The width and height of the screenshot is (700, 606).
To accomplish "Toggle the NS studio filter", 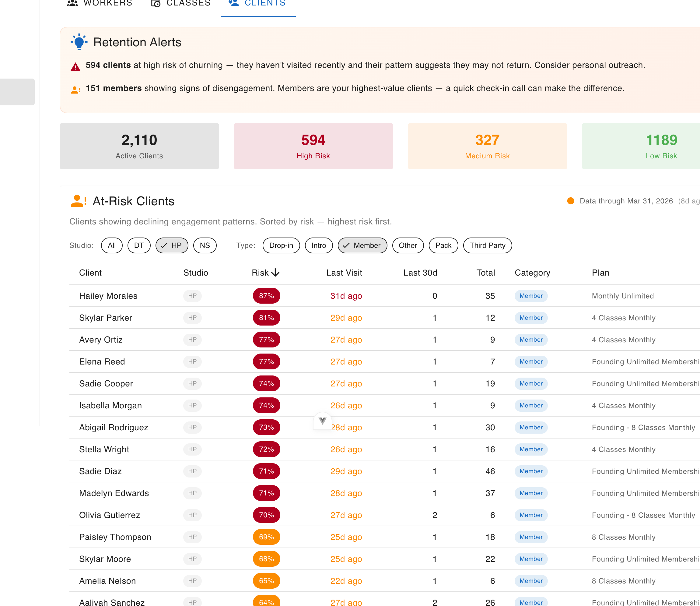I will click(205, 245).
